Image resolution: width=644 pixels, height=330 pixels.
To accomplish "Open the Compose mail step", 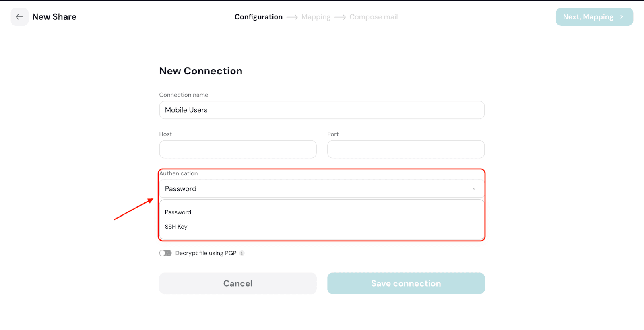I will [374, 17].
